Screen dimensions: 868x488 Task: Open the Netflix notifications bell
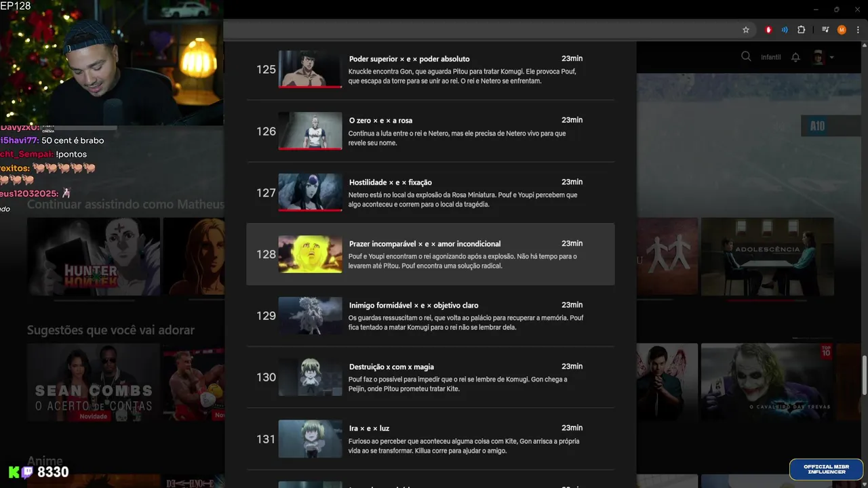point(796,57)
